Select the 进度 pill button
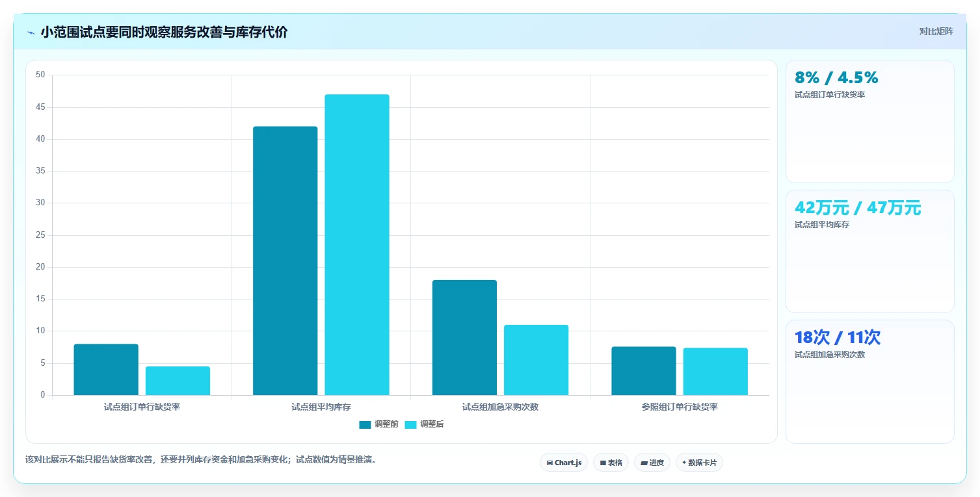The height and width of the screenshot is (497, 980). point(652,463)
